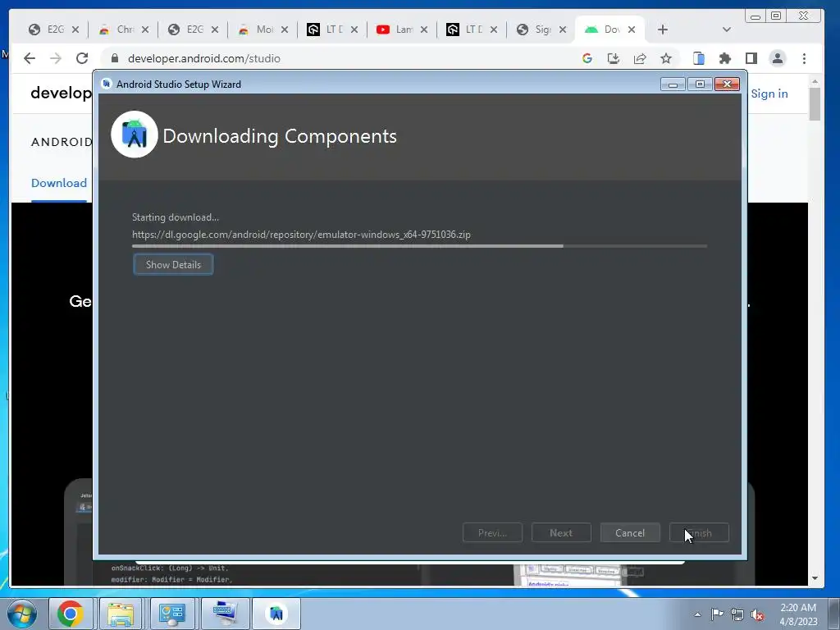Viewport: 840px width, 630px height.
Task: Click the muted volume tray icon
Action: click(x=757, y=614)
